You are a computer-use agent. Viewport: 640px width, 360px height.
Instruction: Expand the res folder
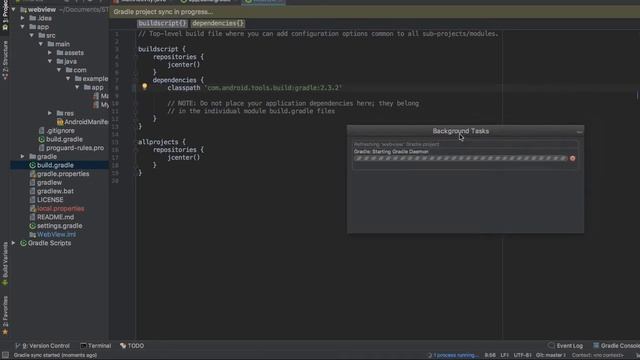click(x=50, y=113)
